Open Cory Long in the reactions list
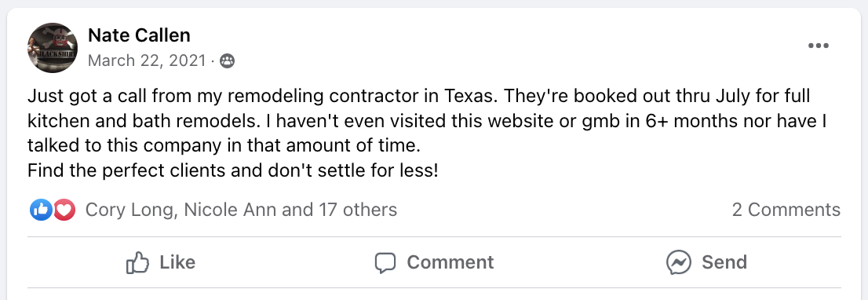The image size is (868, 300). 131,210
